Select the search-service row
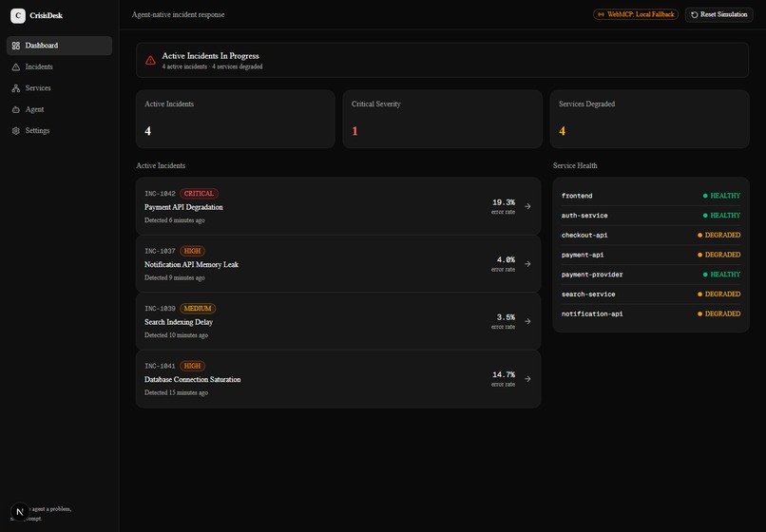This screenshot has height=532, width=766. [651, 294]
